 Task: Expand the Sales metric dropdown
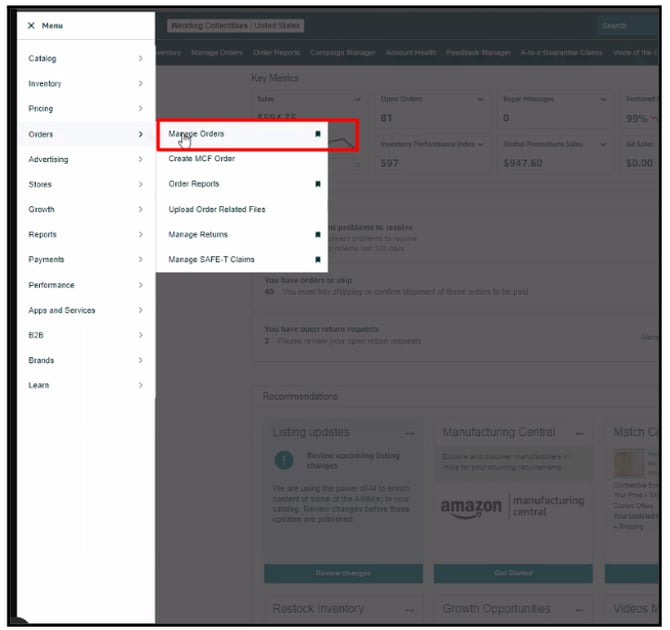[x=357, y=99]
